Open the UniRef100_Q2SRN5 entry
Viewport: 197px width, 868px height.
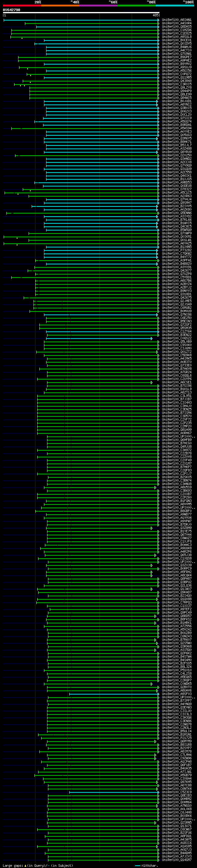coord(176,823)
